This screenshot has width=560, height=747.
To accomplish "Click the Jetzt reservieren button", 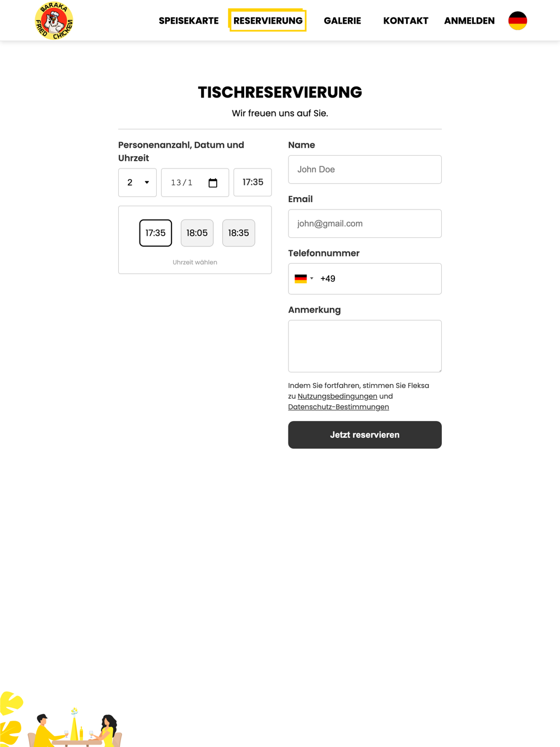I will click(365, 435).
